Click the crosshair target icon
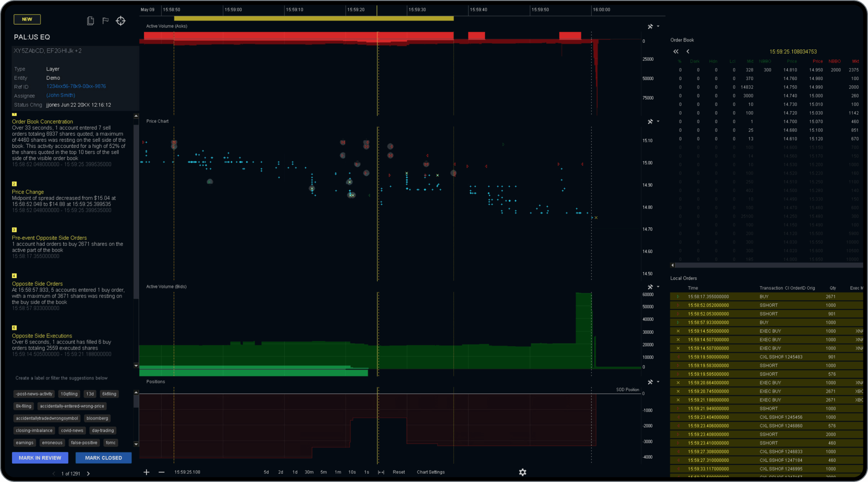 point(121,21)
